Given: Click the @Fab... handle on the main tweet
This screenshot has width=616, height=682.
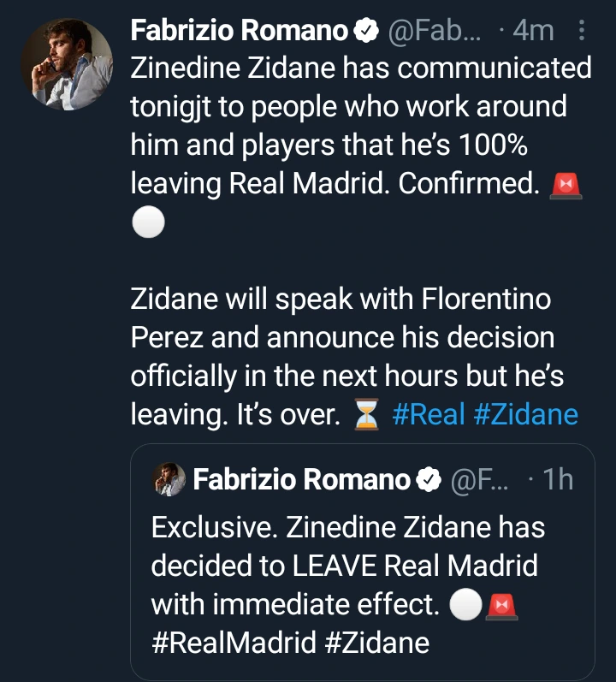Looking at the screenshot, I should coord(434,32).
